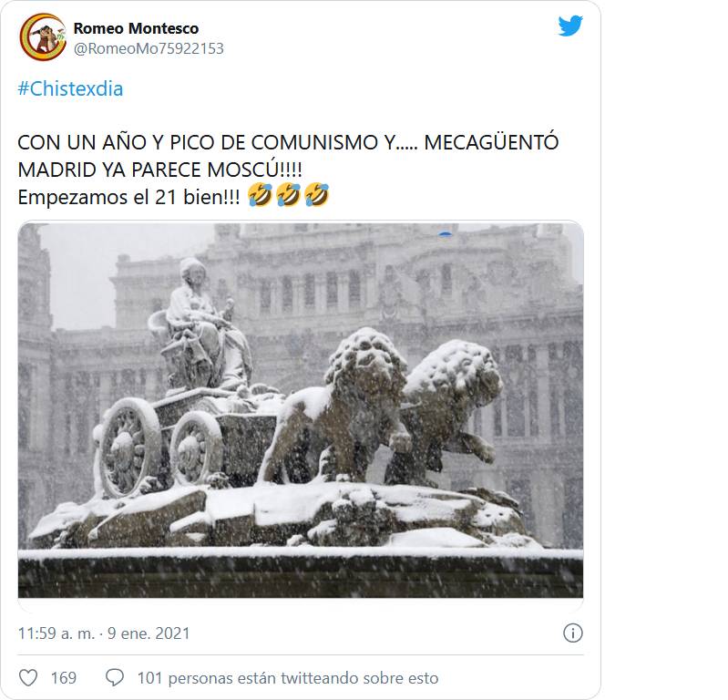Click the @RomeoMo75922153 handle

[x=149, y=49]
